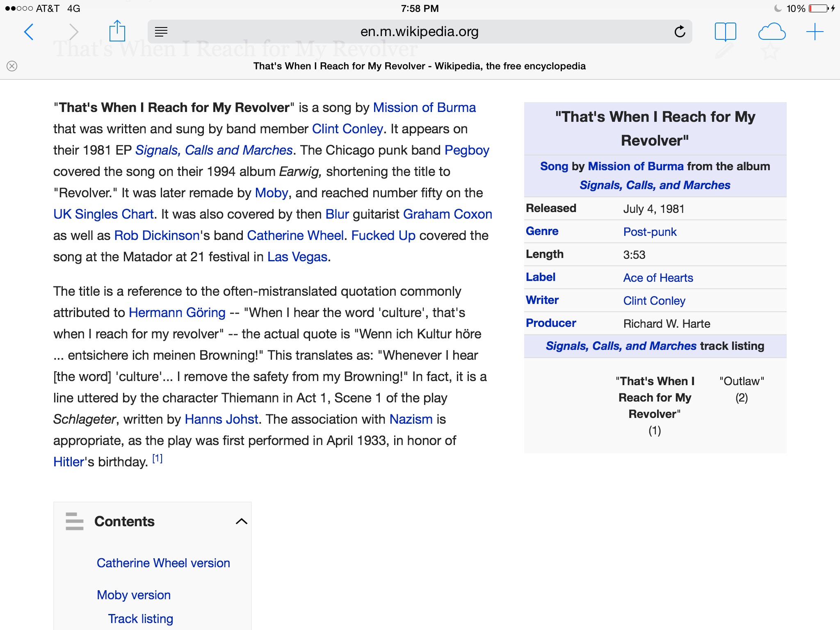The image size is (840, 630).
Task: Open Signals, Calls, and Marches album link in infobox header
Action: (x=655, y=185)
